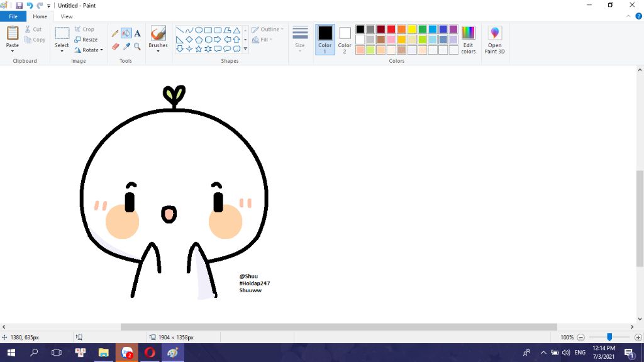The height and width of the screenshot is (362, 644).
Task: Zoom out with the minus button
Action: 580,337
